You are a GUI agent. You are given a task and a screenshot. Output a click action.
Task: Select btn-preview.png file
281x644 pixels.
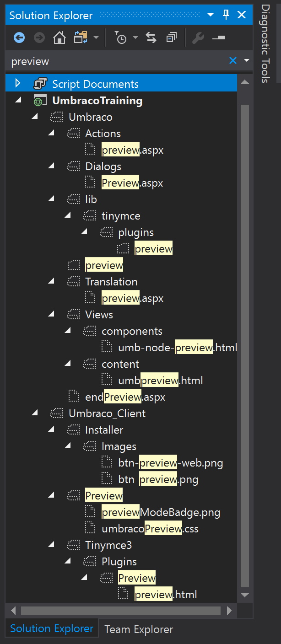pyautogui.click(x=158, y=479)
